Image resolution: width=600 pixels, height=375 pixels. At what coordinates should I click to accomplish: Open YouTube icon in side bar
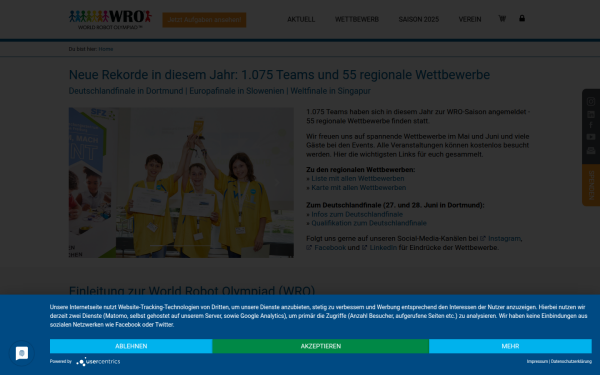point(591,137)
